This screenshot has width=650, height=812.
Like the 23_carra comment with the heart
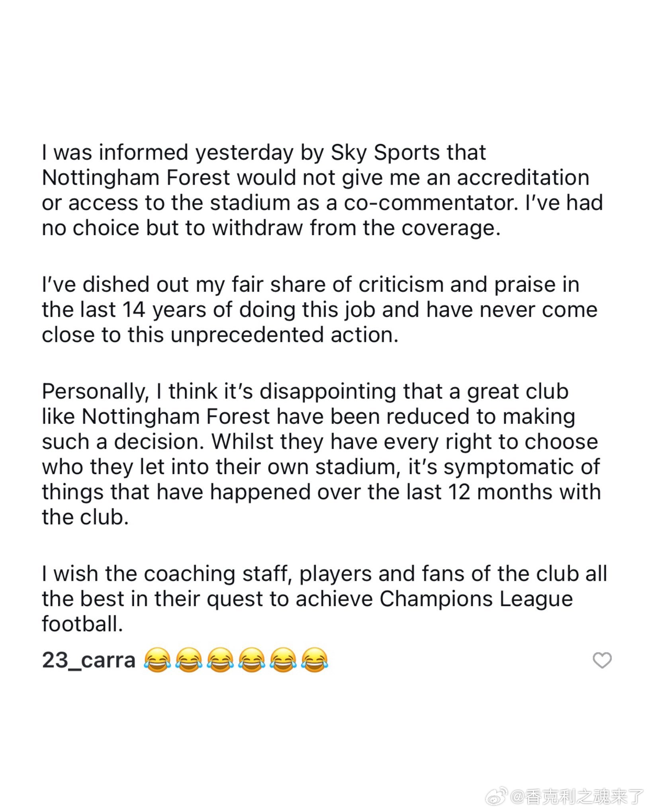[602, 660]
